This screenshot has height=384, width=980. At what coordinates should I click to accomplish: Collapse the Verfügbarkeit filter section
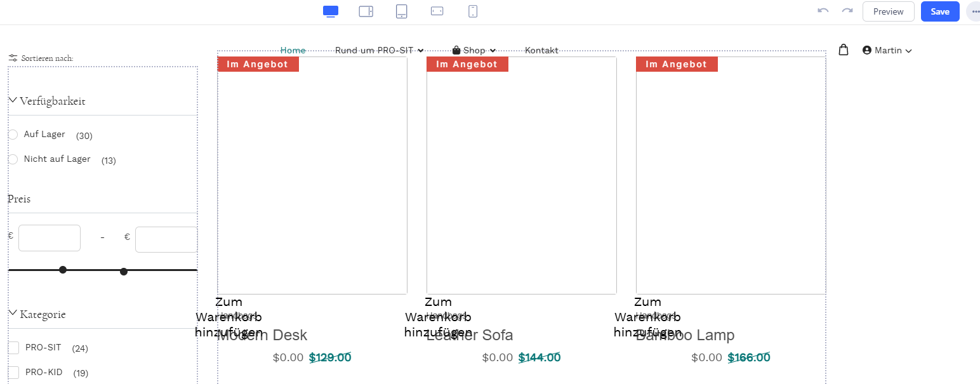coord(13,100)
